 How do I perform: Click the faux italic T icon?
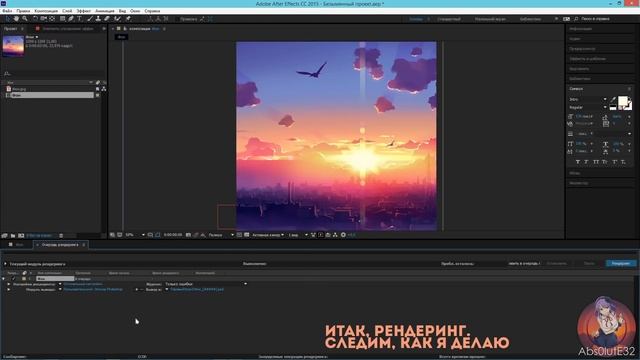pos(586,162)
